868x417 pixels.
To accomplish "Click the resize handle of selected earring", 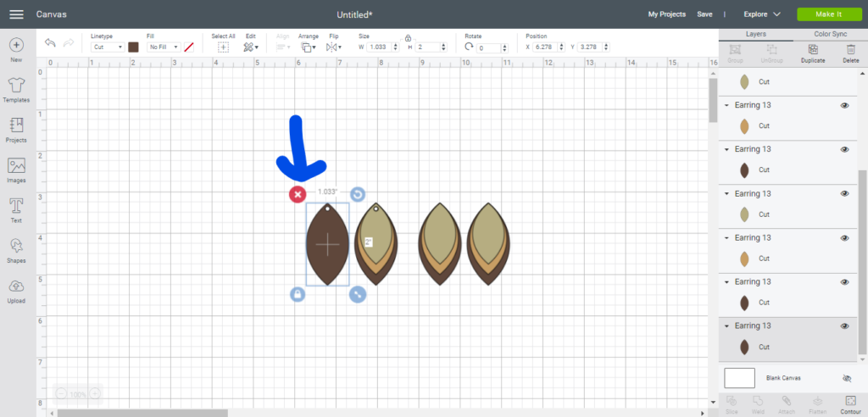I will [x=358, y=295].
